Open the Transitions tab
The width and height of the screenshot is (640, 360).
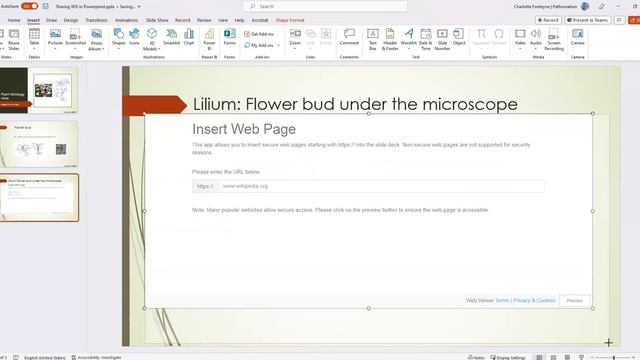96,20
